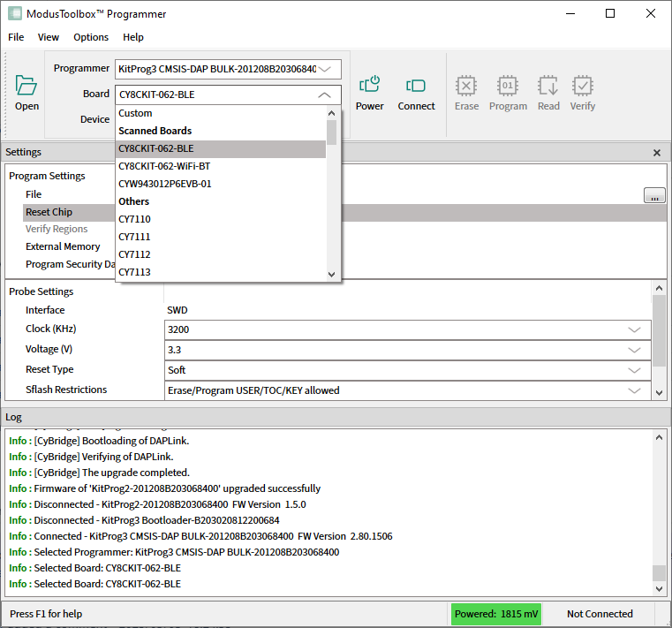Toggle the Power button in toolbar
672x628 pixels.
369,86
